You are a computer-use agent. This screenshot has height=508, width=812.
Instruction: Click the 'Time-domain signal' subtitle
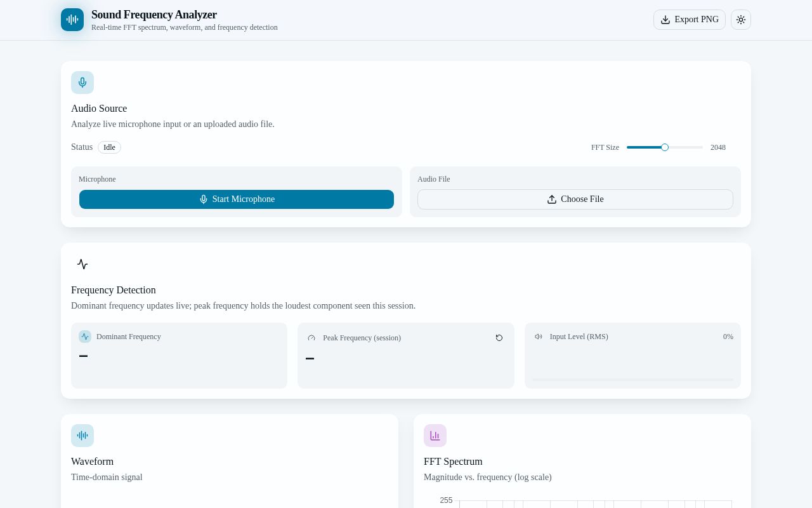tap(107, 478)
